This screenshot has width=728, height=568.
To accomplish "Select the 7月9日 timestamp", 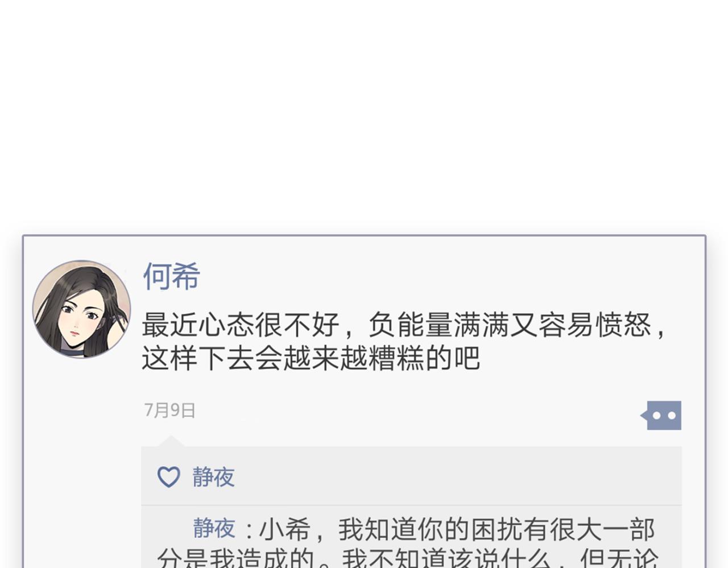I will click(169, 410).
